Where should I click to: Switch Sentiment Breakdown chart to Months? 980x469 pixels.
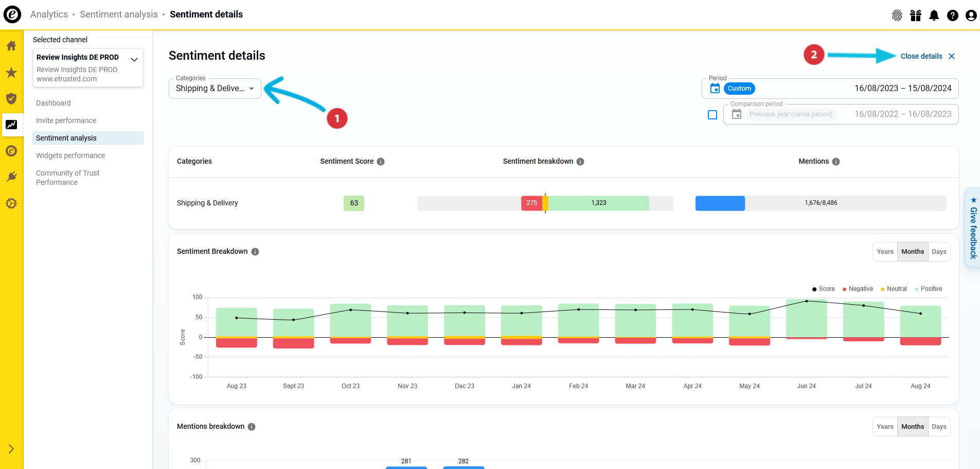pyautogui.click(x=913, y=252)
